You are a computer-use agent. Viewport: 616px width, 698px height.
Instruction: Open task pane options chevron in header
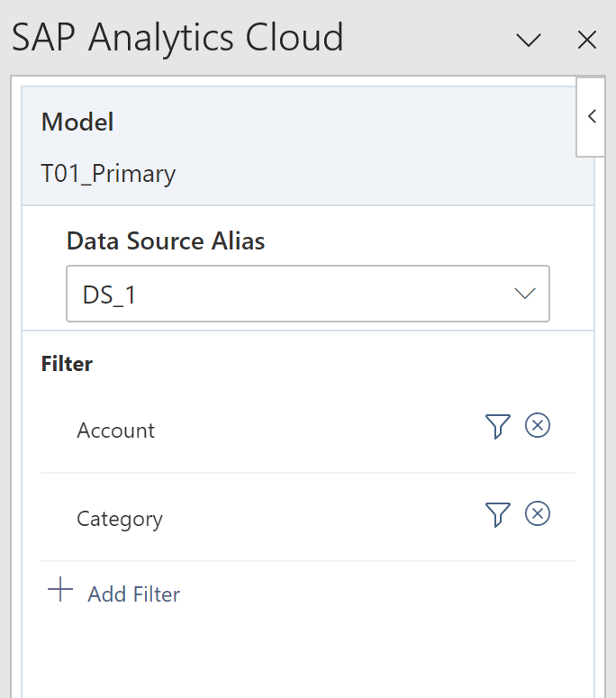coord(529,40)
